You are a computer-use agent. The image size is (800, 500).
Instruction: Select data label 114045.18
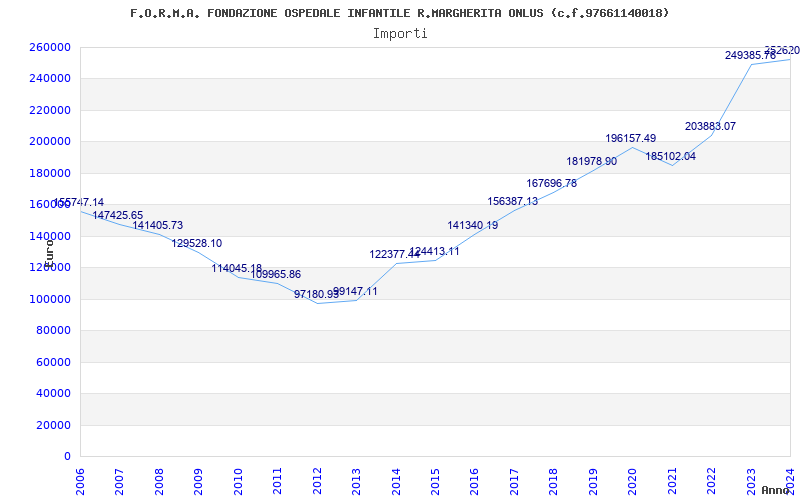236,268
